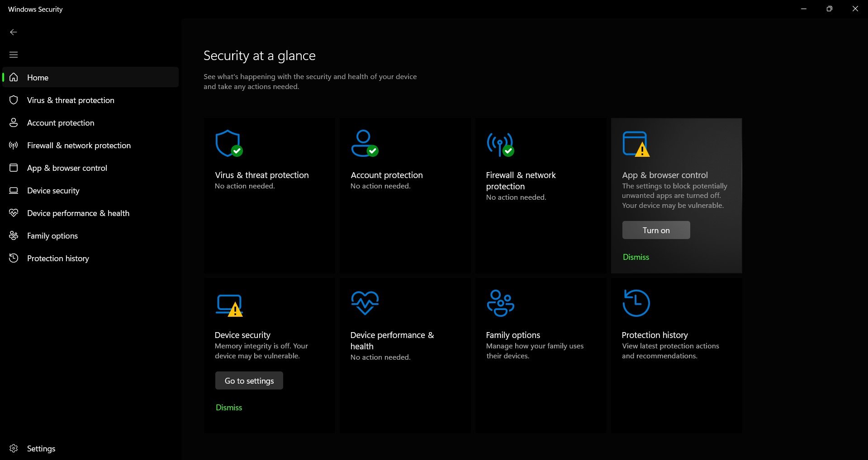Screen dimensions: 868x460
Task: Click the large person icon on Account protection card
Action: [x=365, y=144]
